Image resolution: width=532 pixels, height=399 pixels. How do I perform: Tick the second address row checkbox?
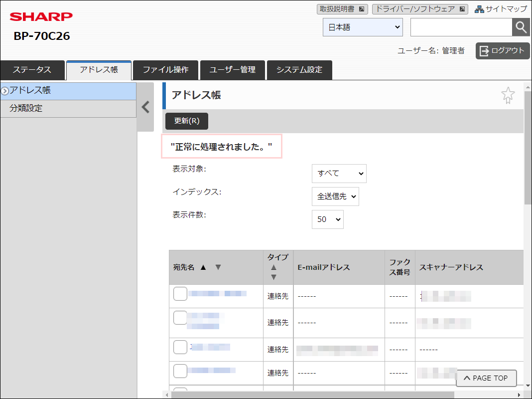click(x=180, y=318)
